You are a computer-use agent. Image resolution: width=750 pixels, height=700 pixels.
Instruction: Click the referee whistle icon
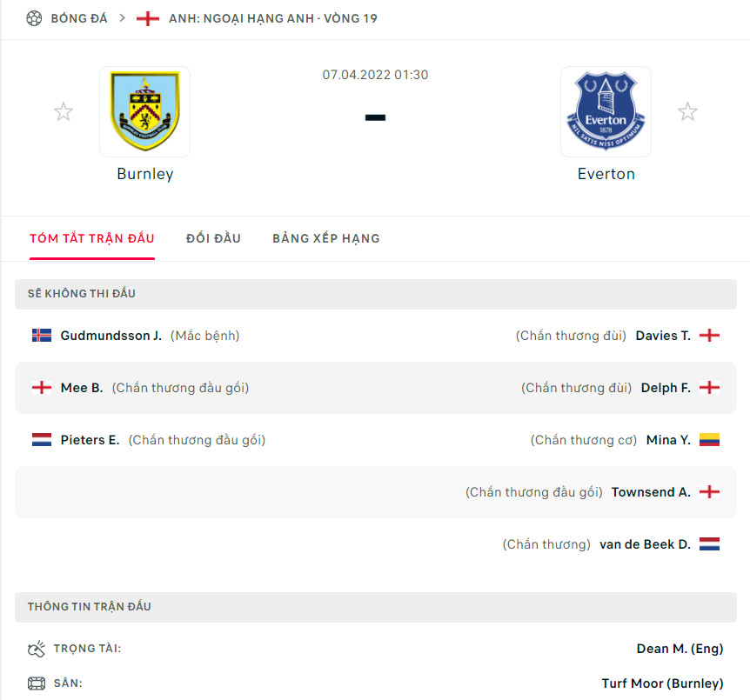pos(37,648)
